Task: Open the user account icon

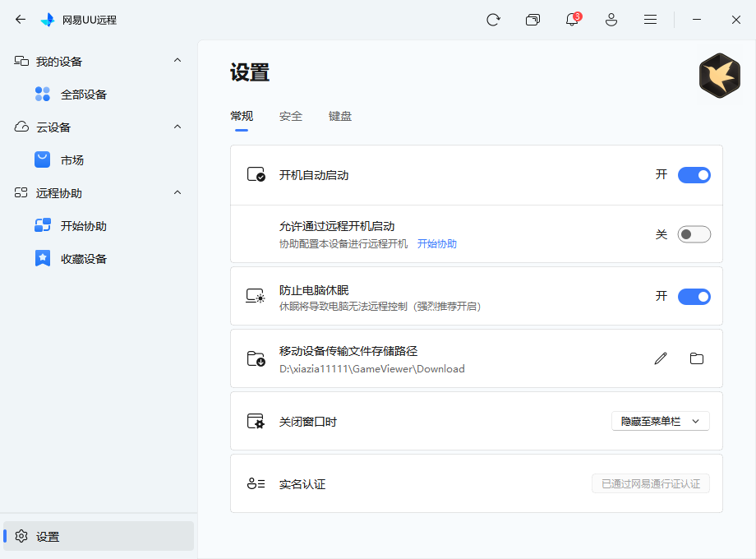Action: (611, 20)
